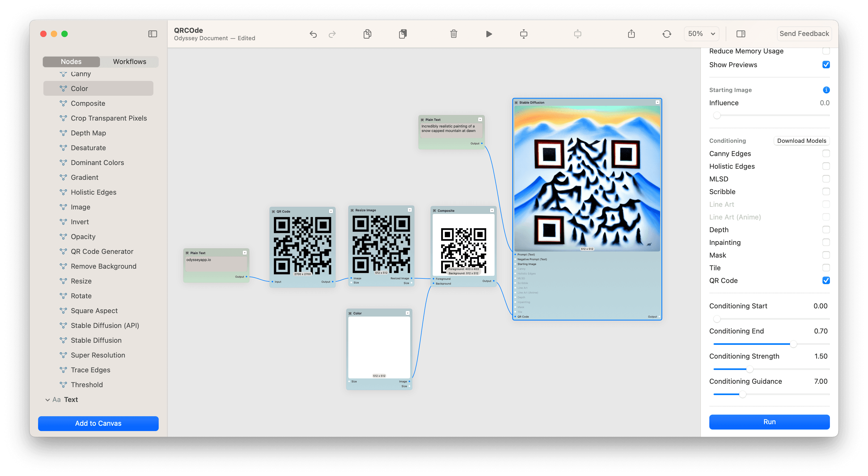This screenshot has width=868, height=476.
Task: Select QR Code Generator in node list
Action: 102,252
